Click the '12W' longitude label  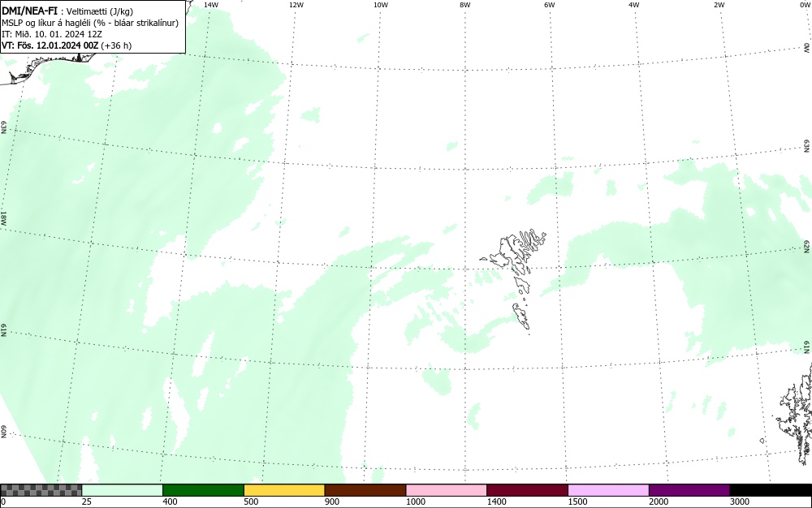tap(296, 5)
